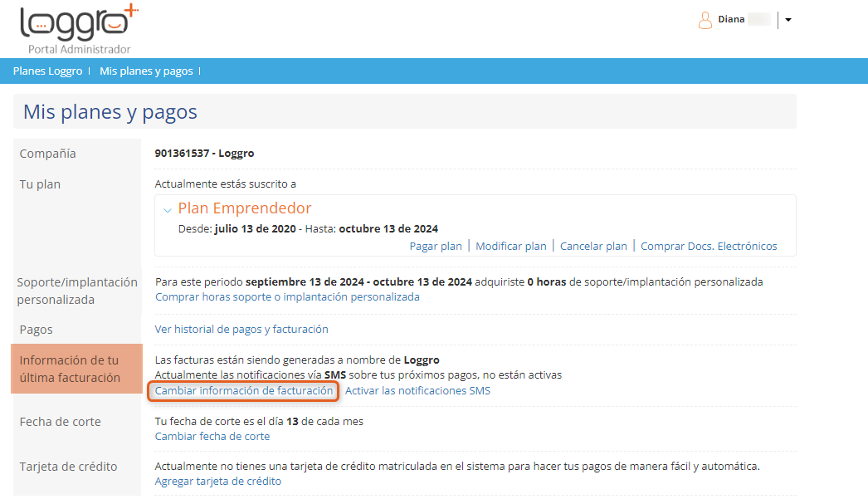Screen dimensions: 868x504
Task: Click the Tu fecha de corte sentence
Action: 259,422
